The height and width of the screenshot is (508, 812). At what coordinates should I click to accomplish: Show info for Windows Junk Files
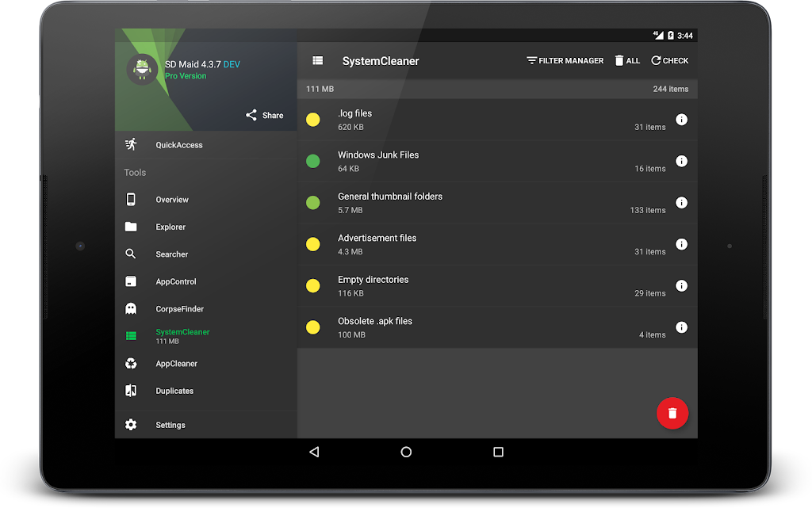[680, 161]
